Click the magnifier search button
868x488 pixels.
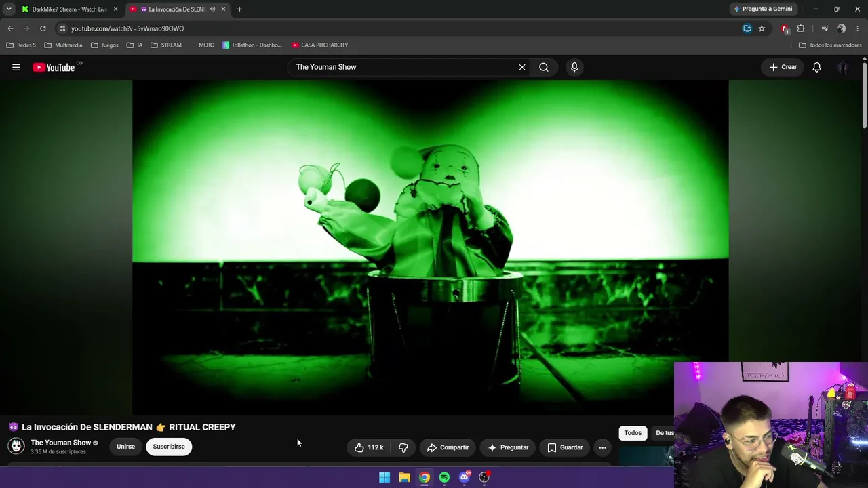click(x=544, y=67)
